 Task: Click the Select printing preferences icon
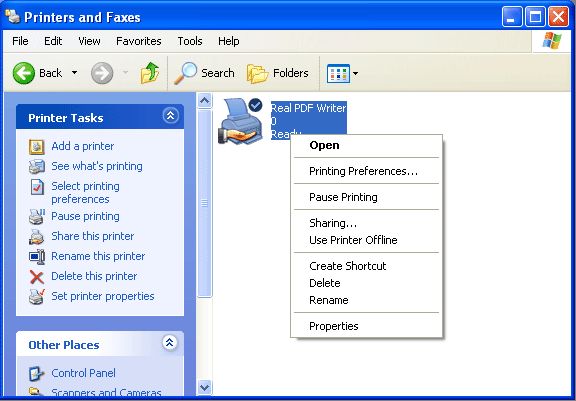point(37,187)
